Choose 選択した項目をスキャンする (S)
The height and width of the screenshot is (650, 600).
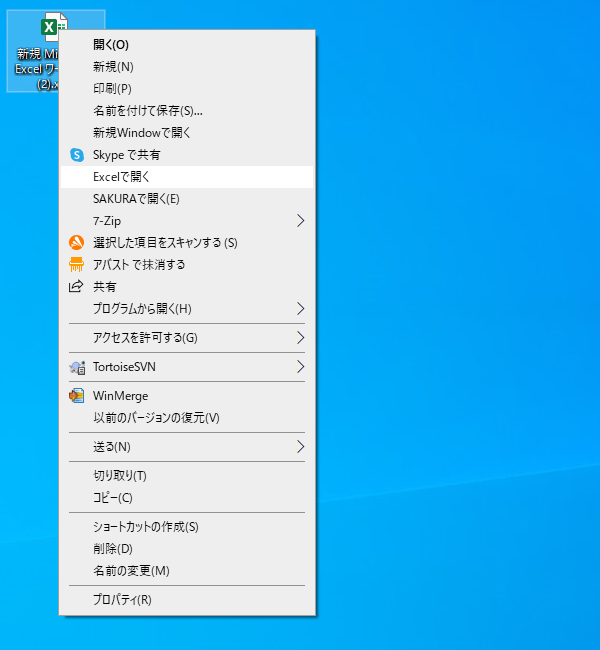[x=187, y=243]
